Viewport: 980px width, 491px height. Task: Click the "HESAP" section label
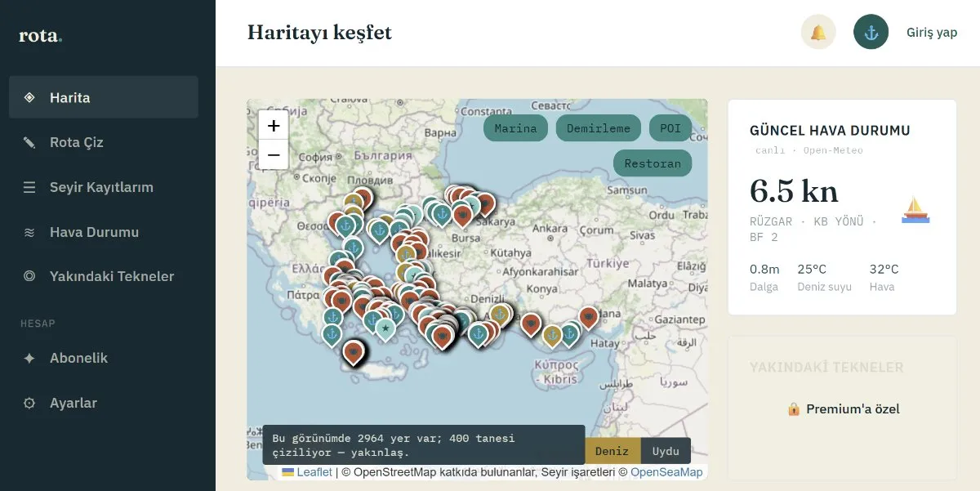tap(38, 324)
